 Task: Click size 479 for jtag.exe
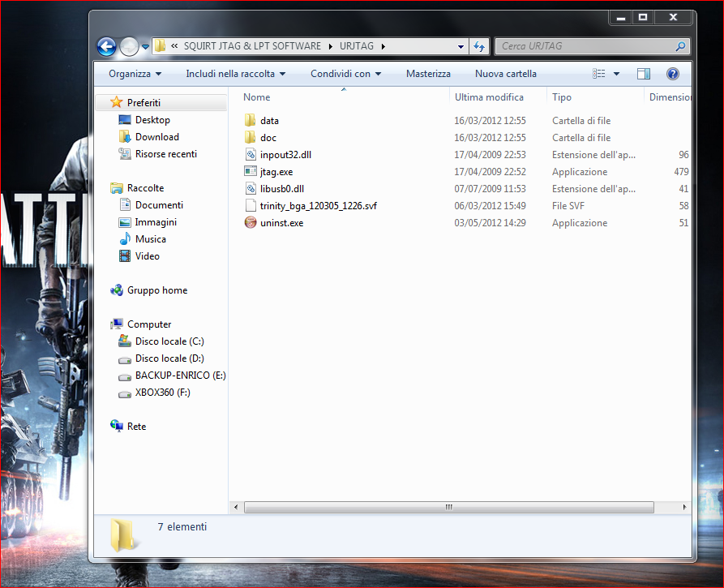coord(681,172)
